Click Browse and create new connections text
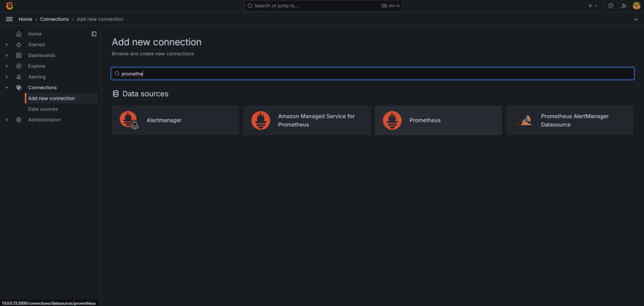The image size is (644, 306). point(153,54)
